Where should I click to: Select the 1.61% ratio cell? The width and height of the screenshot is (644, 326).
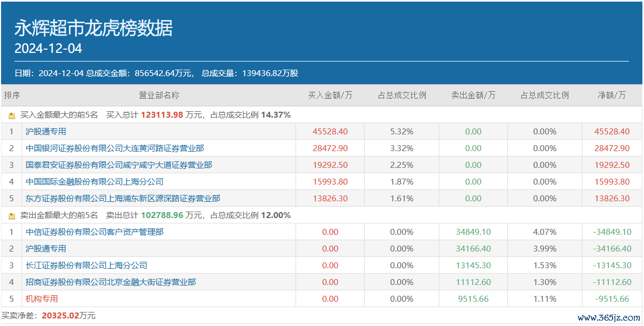[401, 199]
